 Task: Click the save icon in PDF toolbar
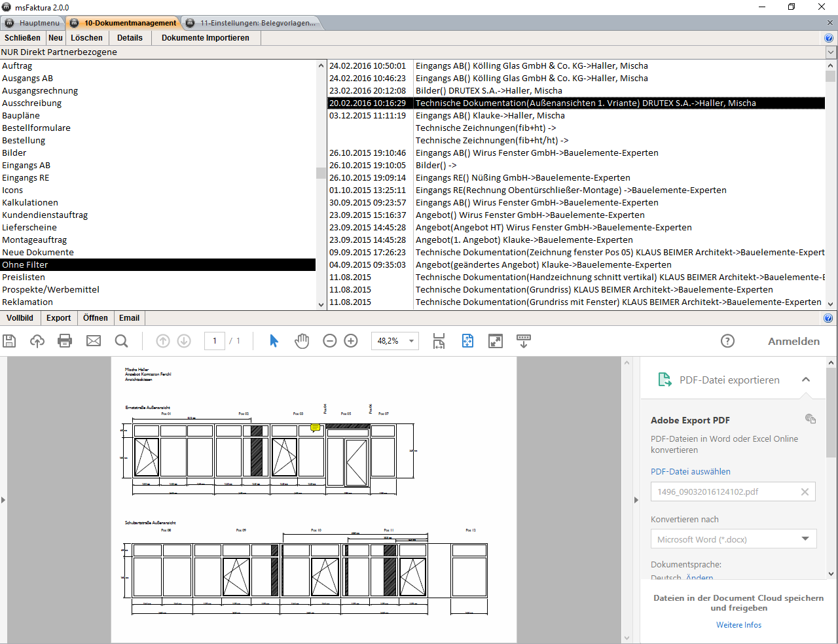coord(9,341)
